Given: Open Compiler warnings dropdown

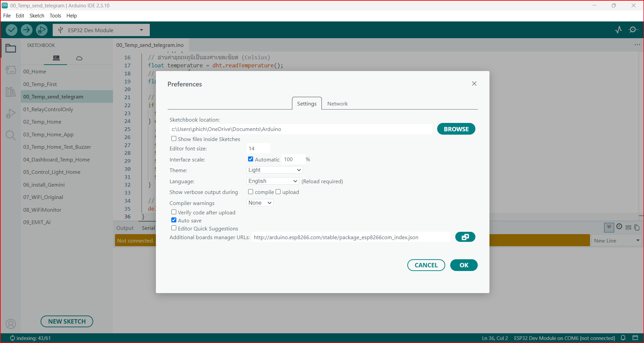Looking at the screenshot, I should click(260, 203).
